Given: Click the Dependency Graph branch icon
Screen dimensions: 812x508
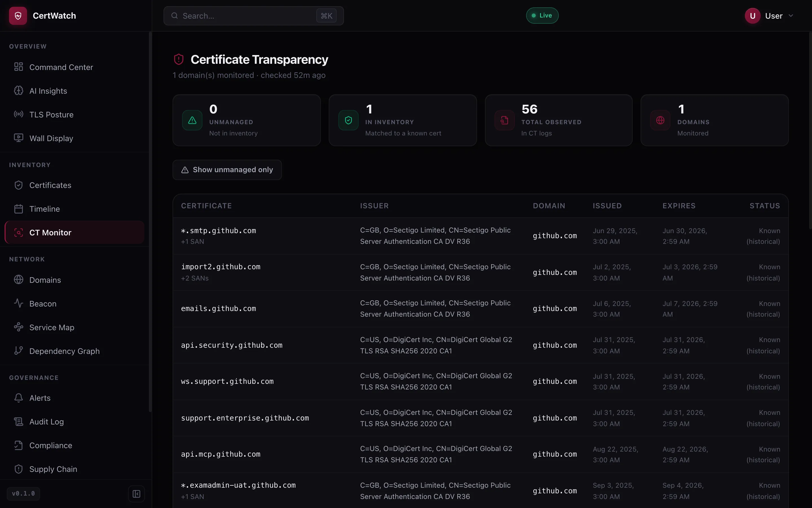Looking at the screenshot, I should point(18,351).
